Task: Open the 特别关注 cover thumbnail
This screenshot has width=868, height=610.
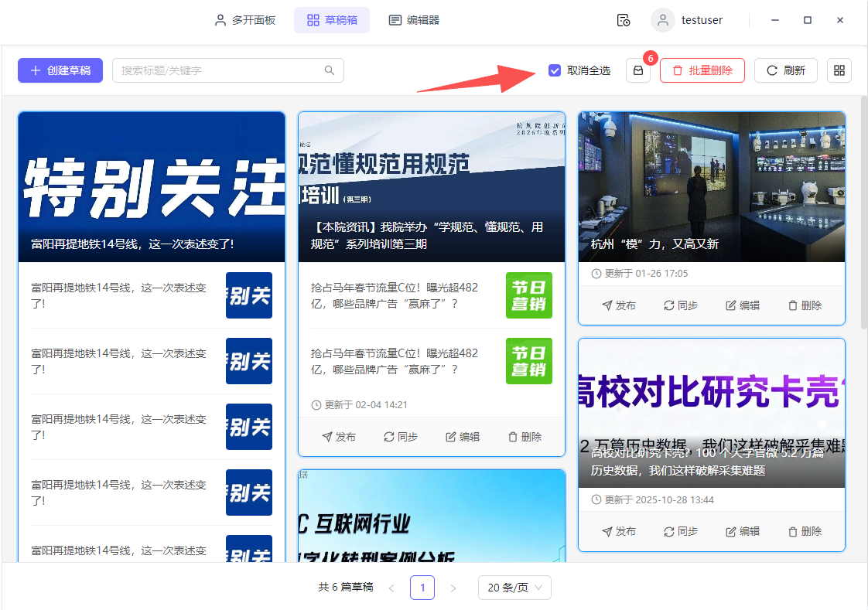Action: tap(152, 187)
